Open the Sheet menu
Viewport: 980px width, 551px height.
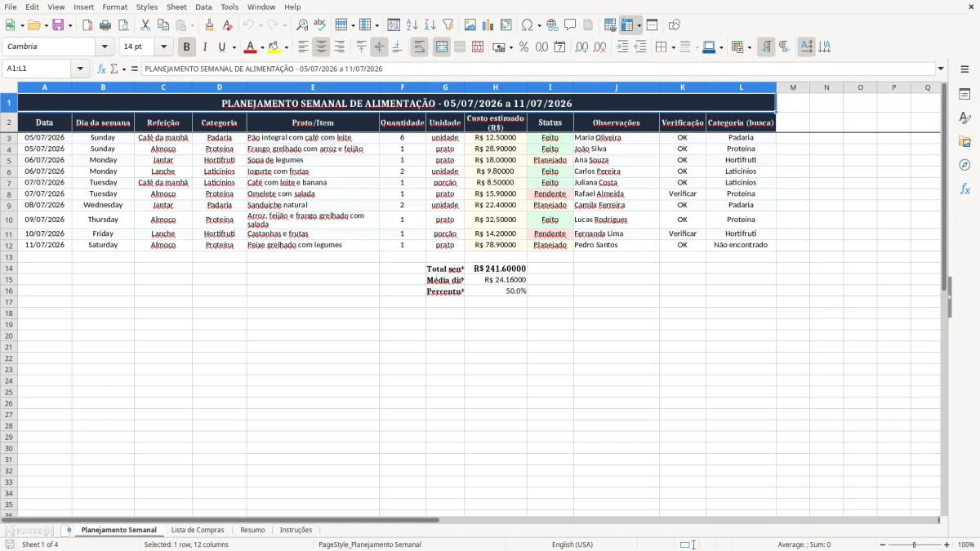(176, 7)
